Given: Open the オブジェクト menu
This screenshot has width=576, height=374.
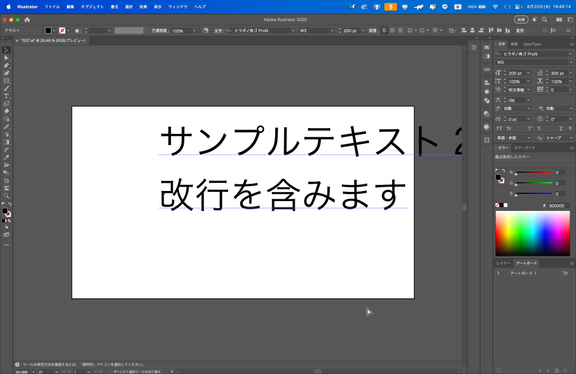Looking at the screenshot, I should click(x=92, y=7).
